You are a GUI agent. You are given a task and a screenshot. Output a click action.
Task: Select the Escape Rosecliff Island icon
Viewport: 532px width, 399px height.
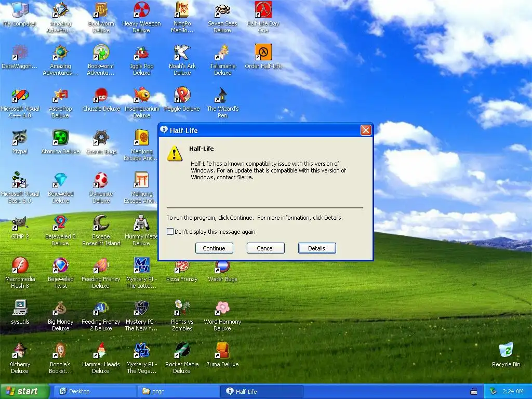[101, 230]
